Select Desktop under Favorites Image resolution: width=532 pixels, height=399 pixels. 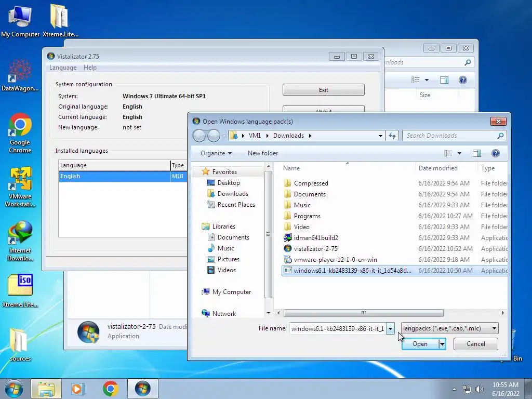point(229,183)
